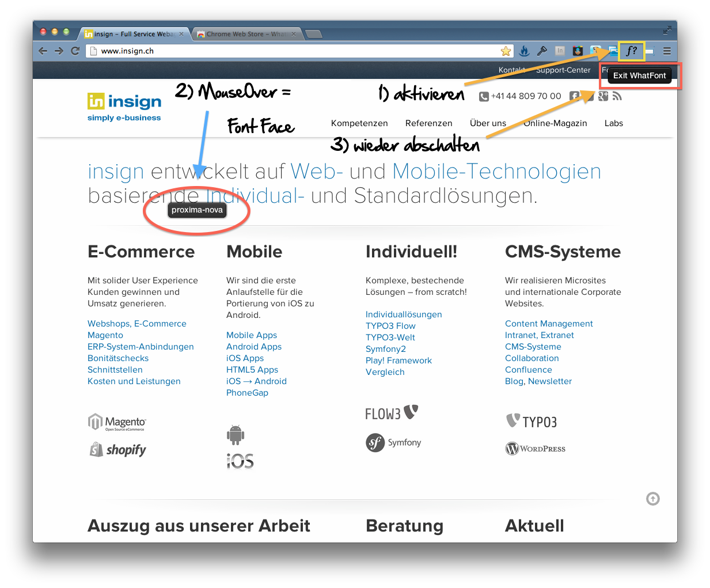The height and width of the screenshot is (588, 710).
Task: Open the Confluence link
Action: 529,370
